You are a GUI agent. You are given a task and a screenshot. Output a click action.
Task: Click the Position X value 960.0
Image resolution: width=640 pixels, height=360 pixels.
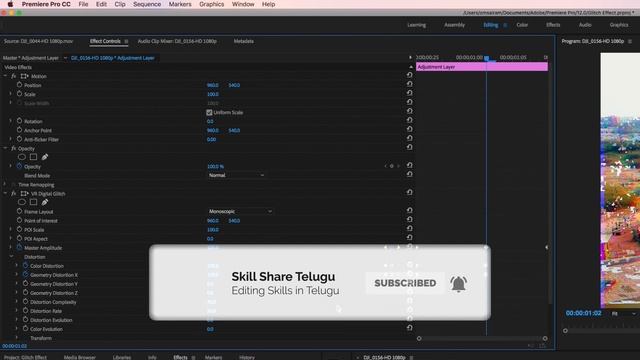[213, 85]
